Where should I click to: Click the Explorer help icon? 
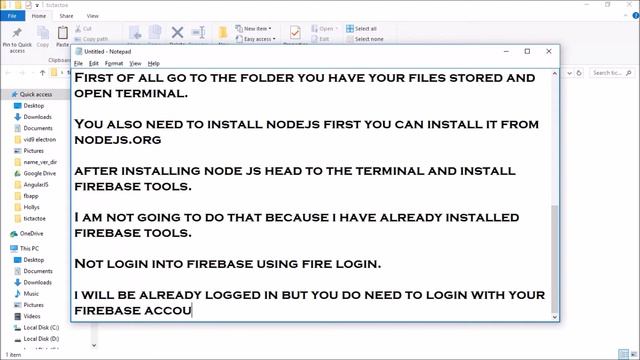pos(636,16)
